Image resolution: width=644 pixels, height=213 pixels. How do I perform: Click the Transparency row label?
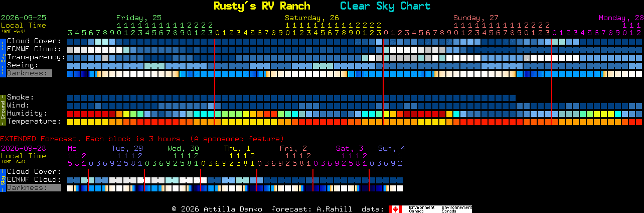click(x=36, y=57)
